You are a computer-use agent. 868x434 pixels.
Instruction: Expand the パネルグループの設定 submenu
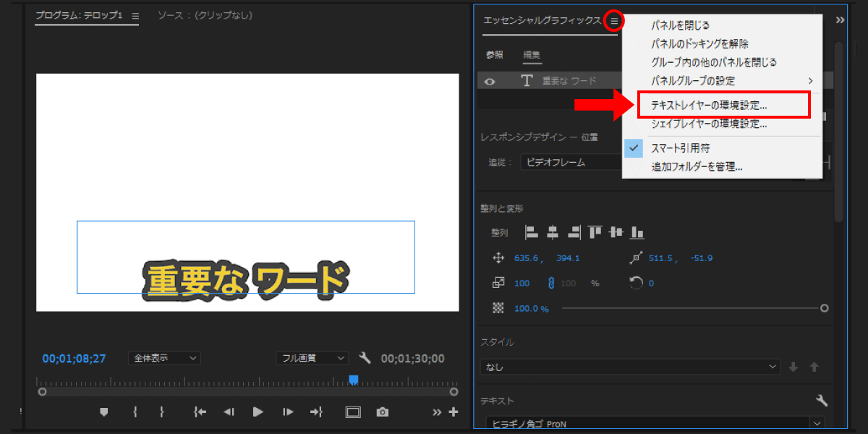point(722,80)
